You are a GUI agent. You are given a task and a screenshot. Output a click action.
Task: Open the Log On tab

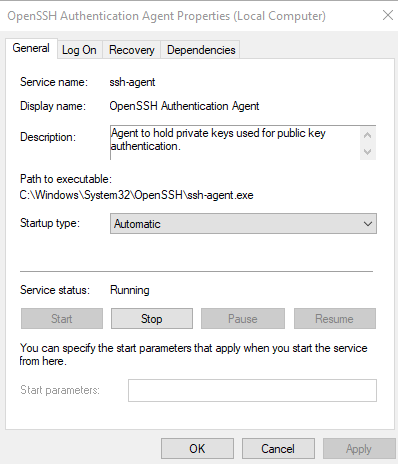point(79,50)
